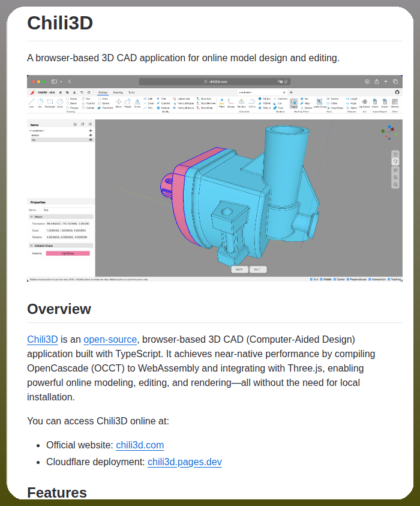Zoom in using viewport magnifier plus
The image size is (420, 506).
coord(395,178)
